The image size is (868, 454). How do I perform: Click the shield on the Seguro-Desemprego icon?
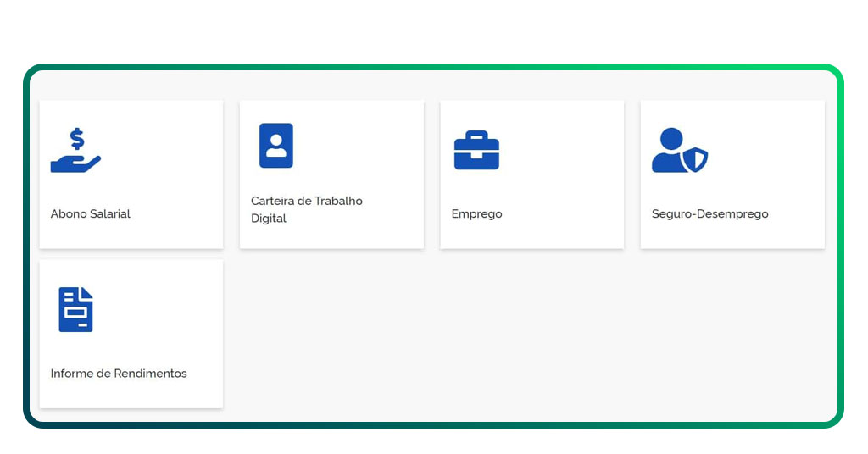coord(696,159)
